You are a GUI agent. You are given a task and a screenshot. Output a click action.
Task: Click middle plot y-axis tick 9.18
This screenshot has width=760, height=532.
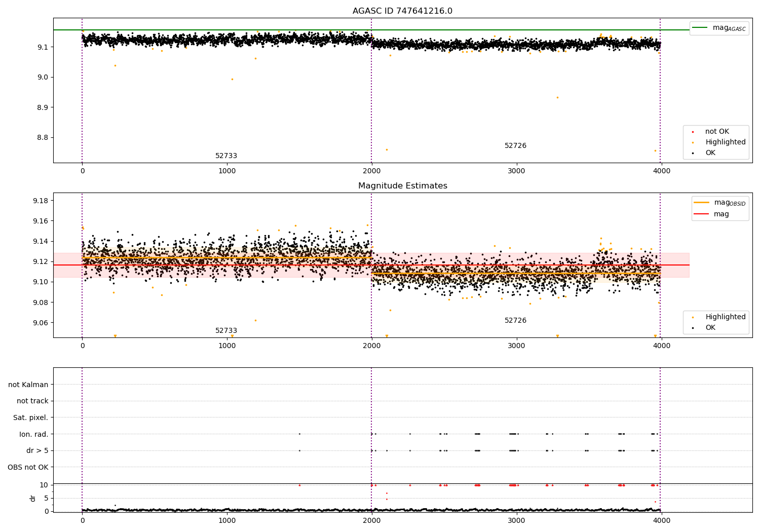click(41, 201)
